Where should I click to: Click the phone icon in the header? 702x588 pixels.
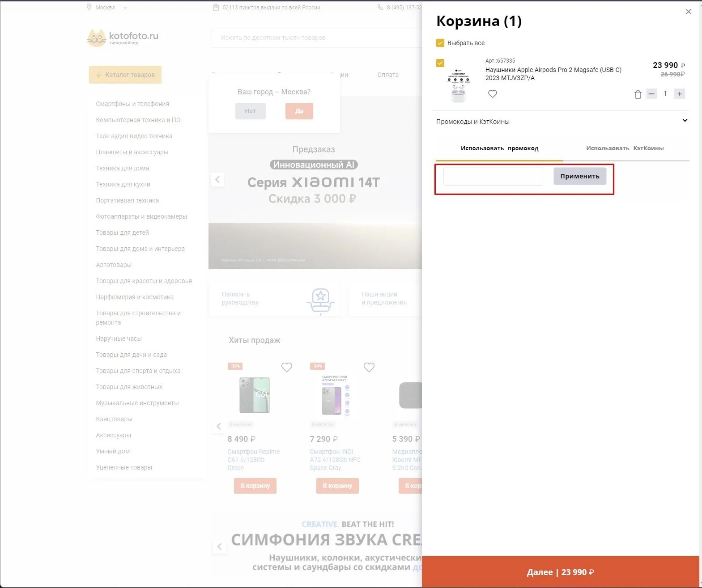pos(380,7)
